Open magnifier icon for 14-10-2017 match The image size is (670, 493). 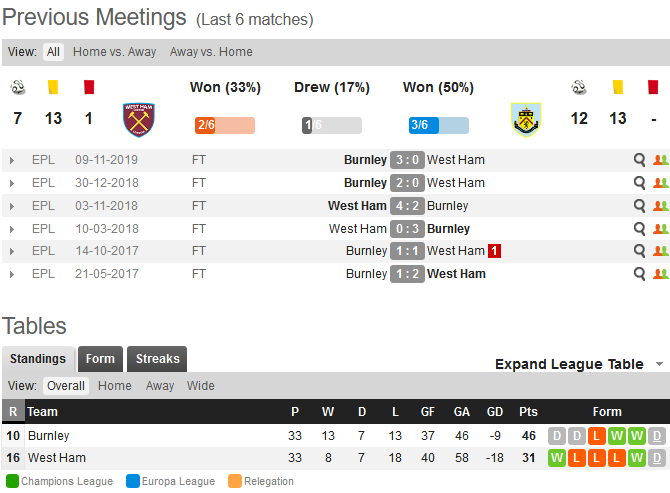tap(639, 251)
